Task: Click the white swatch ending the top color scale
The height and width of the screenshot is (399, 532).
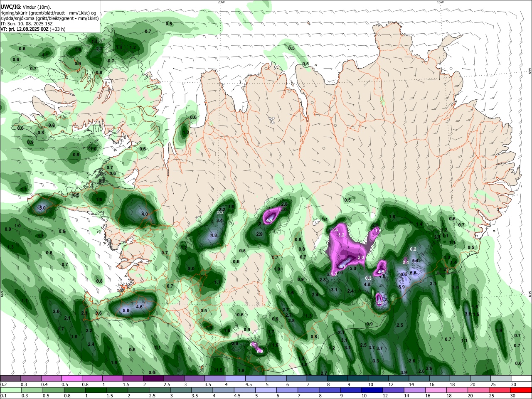Action: 522,378
